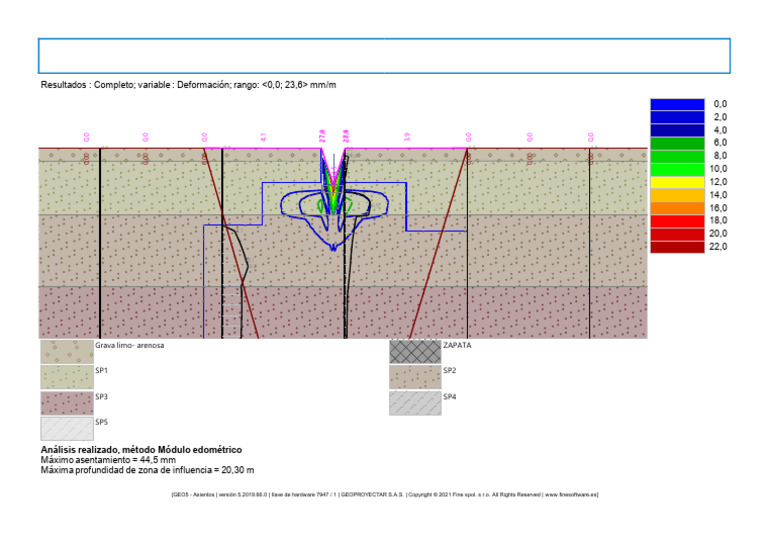The width and height of the screenshot is (768, 543).
Task: Click the 'ZAPATA' legend label
Action: point(457,345)
